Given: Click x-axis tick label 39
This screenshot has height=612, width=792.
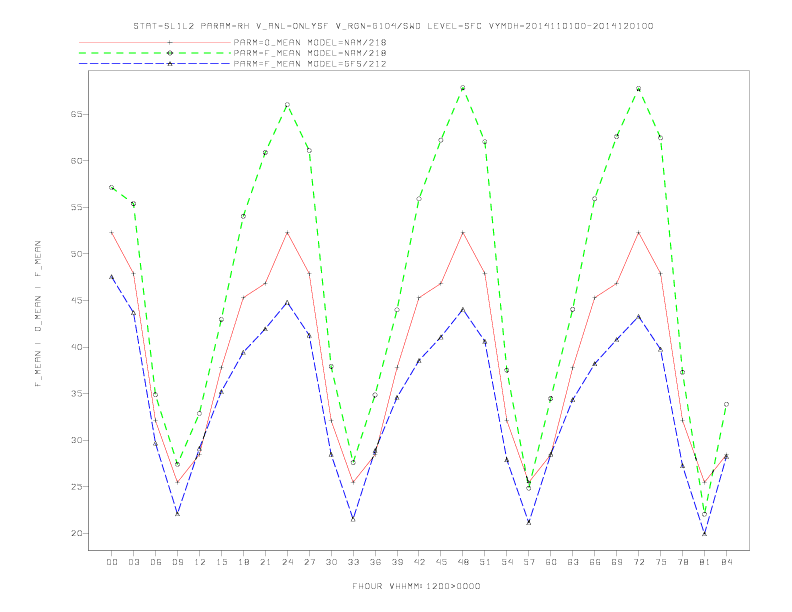Looking at the screenshot, I should [x=397, y=562].
